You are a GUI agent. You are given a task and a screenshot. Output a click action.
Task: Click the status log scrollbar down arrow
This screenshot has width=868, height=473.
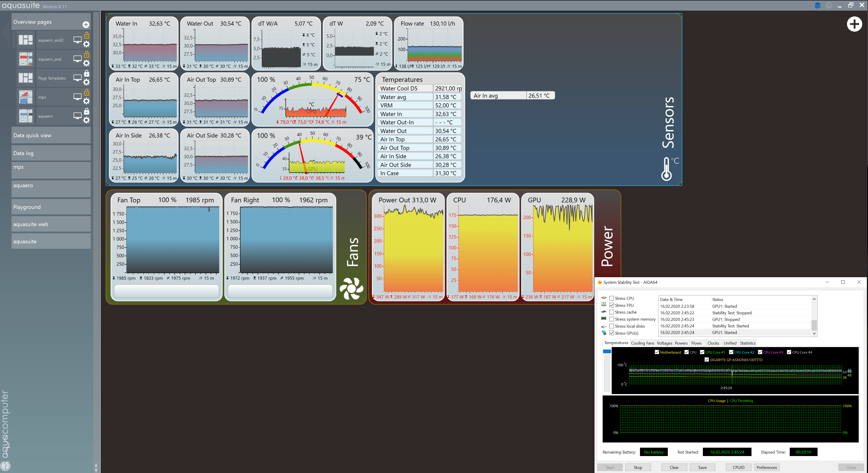click(814, 333)
